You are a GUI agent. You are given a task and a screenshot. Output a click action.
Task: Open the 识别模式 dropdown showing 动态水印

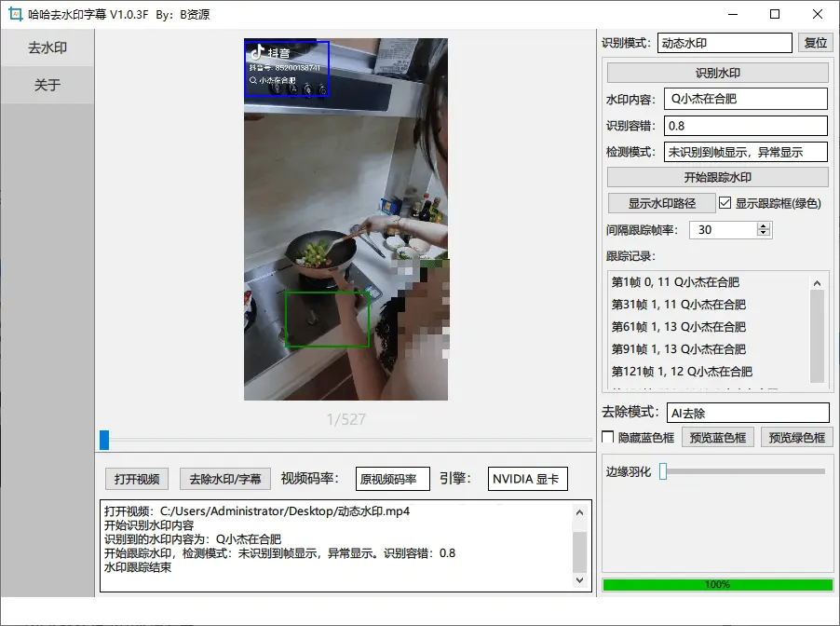(x=725, y=42)
